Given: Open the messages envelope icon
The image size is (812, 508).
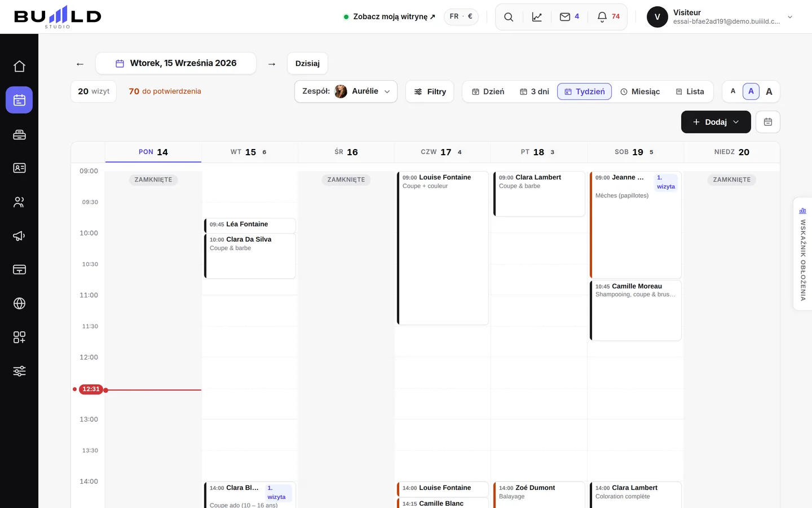Looking at the screenshot, I should pyautogui.click(x=570, y=17).
